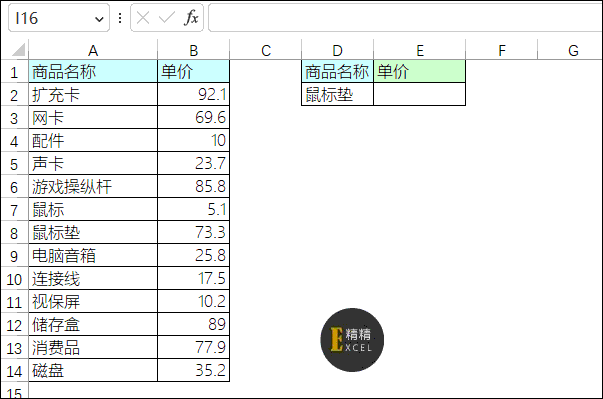The width and height of the screenshot is (603, 399).
Task: Select row 11 header
Action: (x=14, y=302)
